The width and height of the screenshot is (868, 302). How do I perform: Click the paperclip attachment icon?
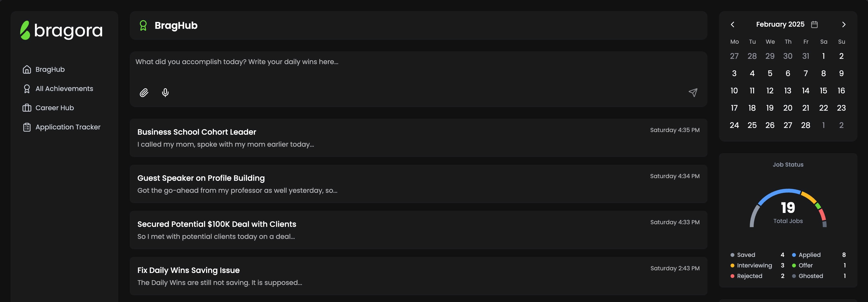144,93
